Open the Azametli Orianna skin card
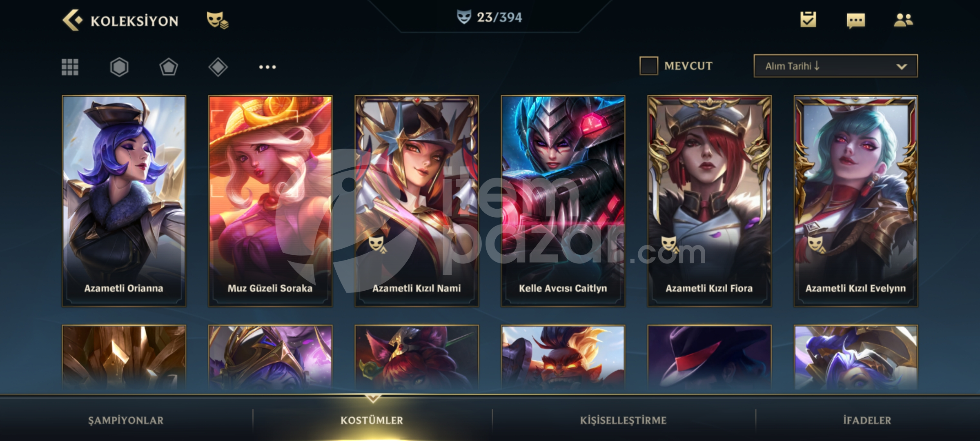The width and height of the screenshot is (980, 441). (124, 201)
